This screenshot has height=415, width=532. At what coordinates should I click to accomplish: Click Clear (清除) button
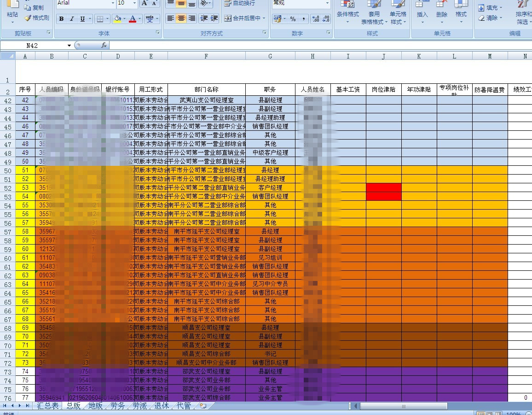[x=490, y=18]
